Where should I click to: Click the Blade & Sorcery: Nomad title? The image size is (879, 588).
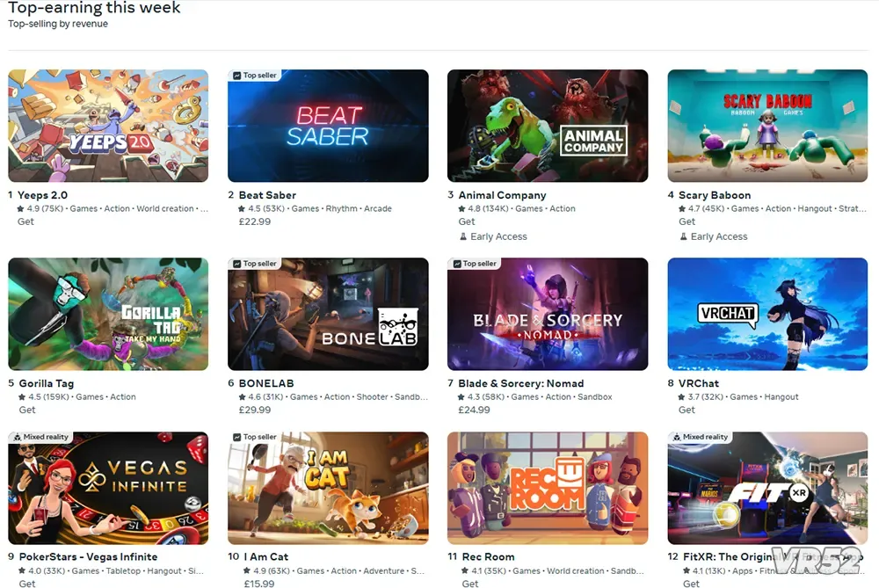click(520, 383)
